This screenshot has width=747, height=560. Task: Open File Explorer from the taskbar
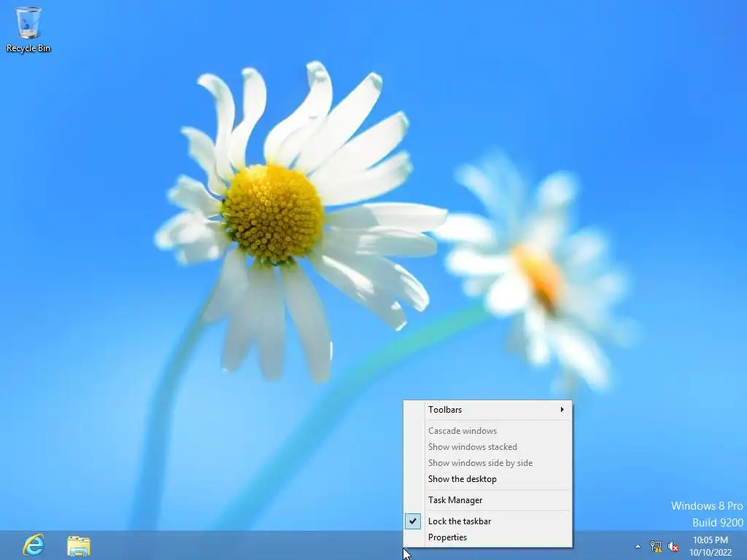(79, 545)
